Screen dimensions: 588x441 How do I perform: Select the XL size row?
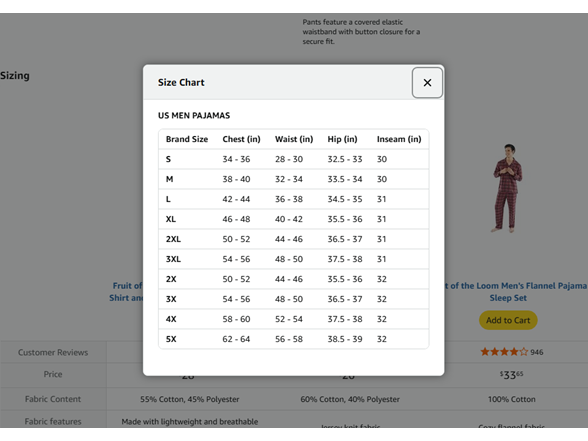[294, 219]
